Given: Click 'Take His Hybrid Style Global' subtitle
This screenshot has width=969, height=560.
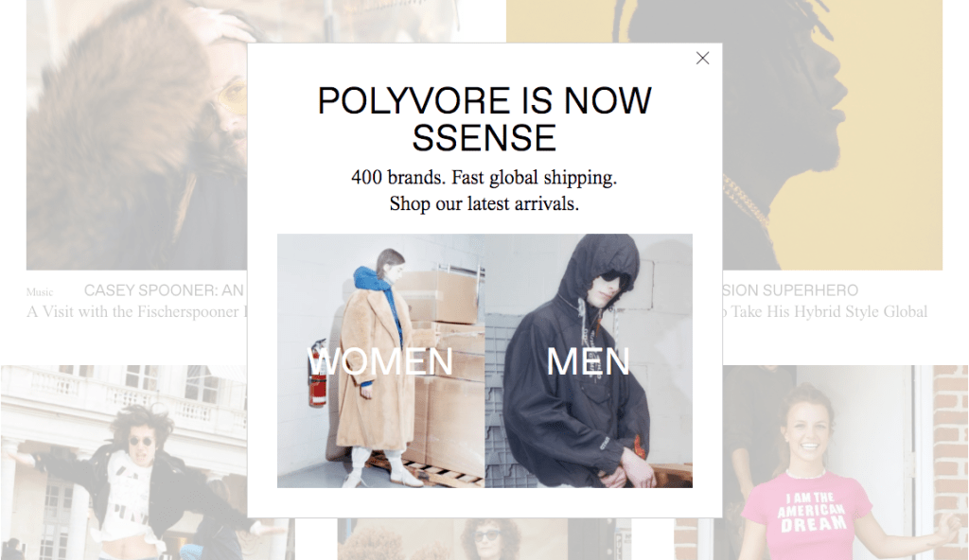Looking at the screenshot, I should 829,311.
